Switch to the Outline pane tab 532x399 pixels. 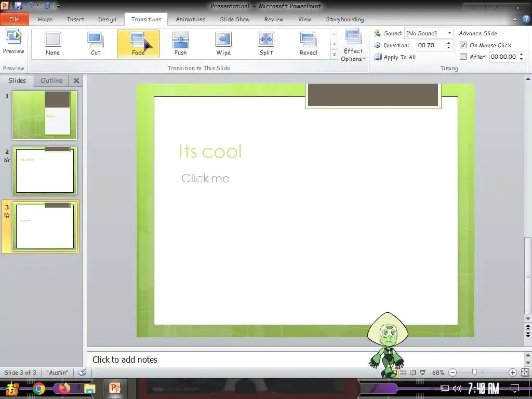tap(51, 81)
